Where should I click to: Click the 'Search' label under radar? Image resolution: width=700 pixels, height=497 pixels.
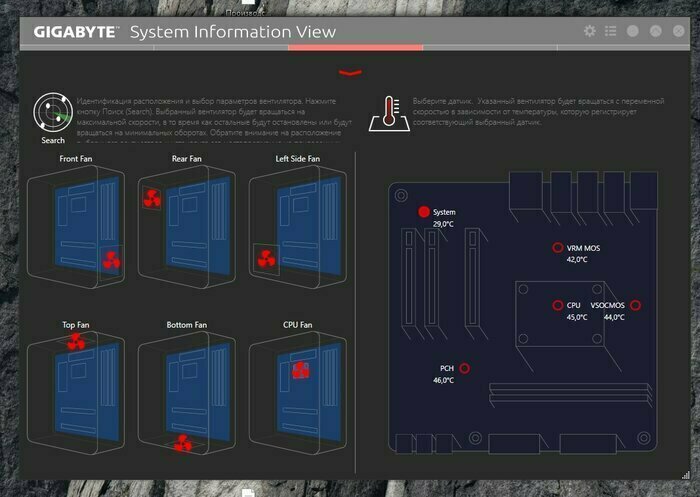coord(53,140)
